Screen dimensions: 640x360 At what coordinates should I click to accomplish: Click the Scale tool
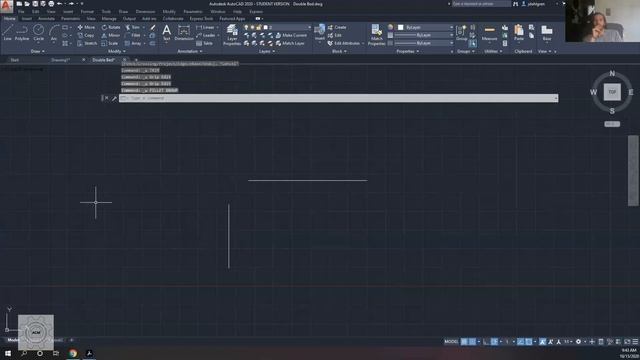110,43
